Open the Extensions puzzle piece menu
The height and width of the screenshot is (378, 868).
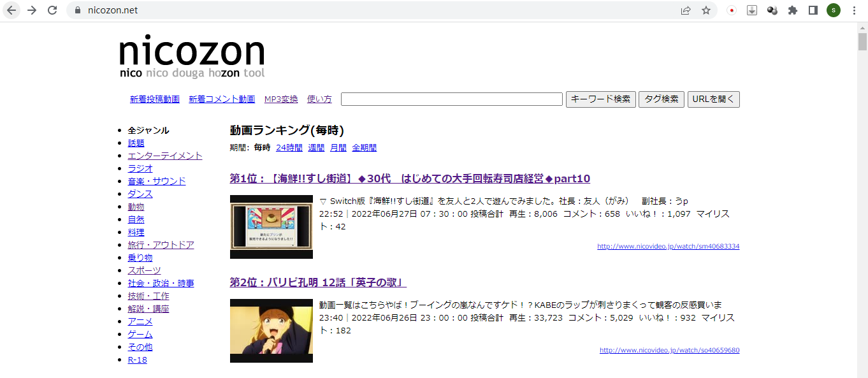tap(793, 10)
